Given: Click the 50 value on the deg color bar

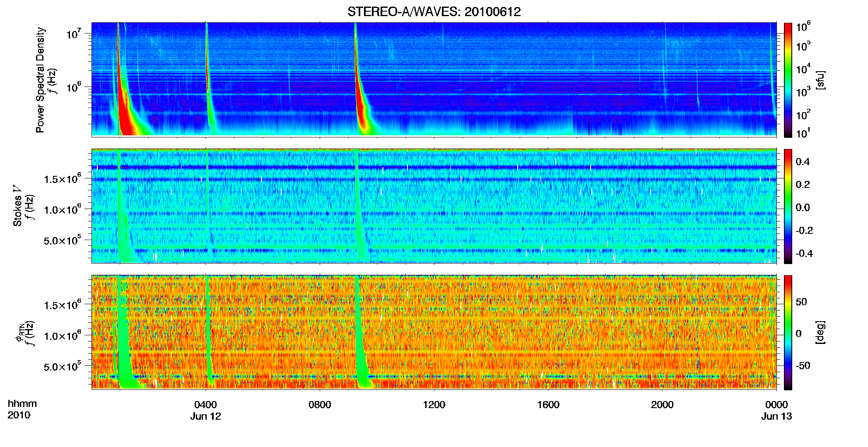Looking at the screenshot, I should 801,302.
